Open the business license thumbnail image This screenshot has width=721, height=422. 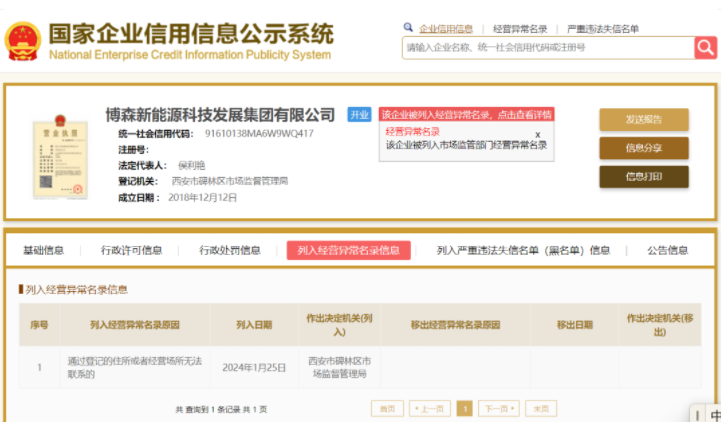tap(60, 157)
